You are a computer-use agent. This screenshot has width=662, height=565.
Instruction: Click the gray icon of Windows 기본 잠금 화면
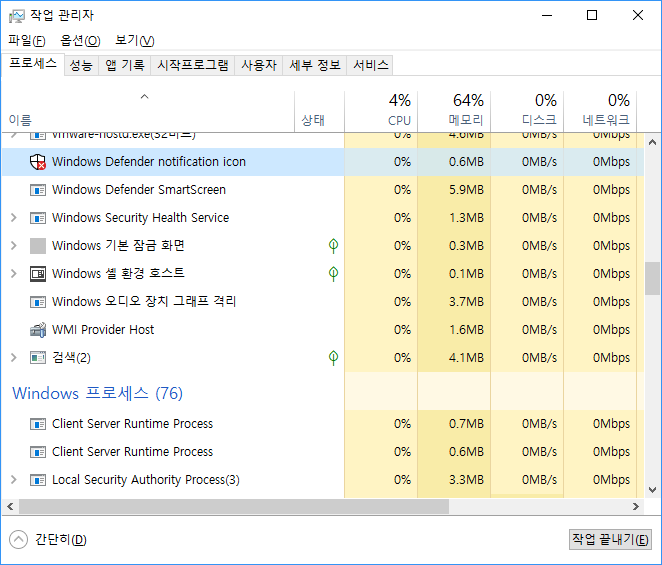point(38,246)
